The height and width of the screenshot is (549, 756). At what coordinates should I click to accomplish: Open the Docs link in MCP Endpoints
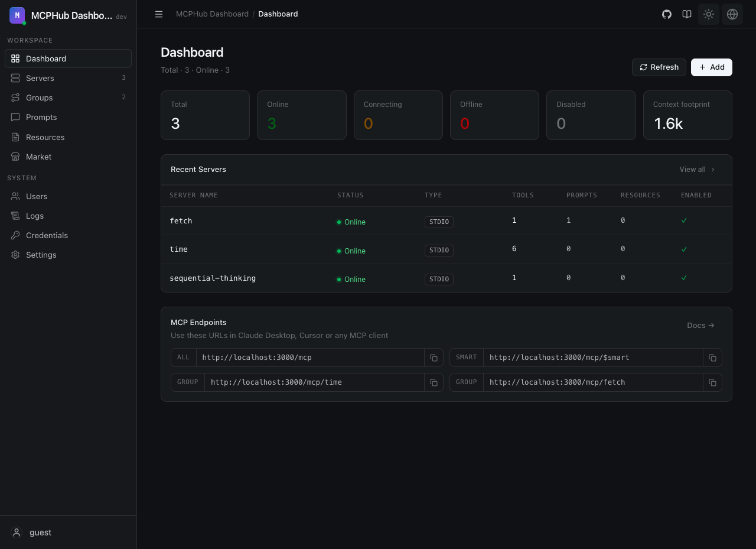(701, 326)
